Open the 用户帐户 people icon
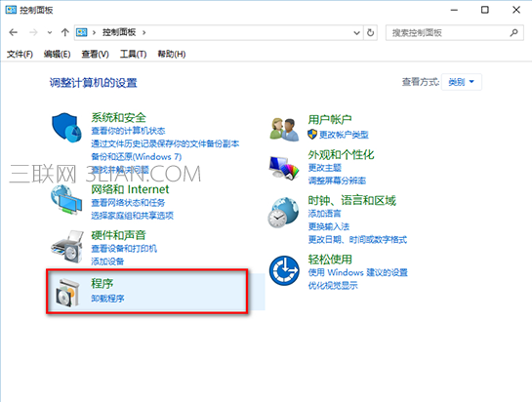The height and width of the screenshot is (402, 532). [x=284, y=129]
